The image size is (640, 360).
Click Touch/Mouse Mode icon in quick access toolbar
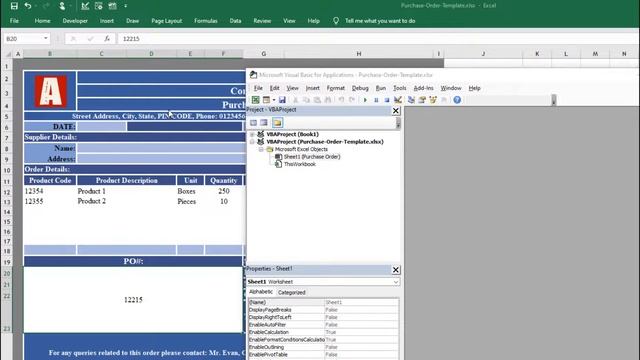coord(62,6)
